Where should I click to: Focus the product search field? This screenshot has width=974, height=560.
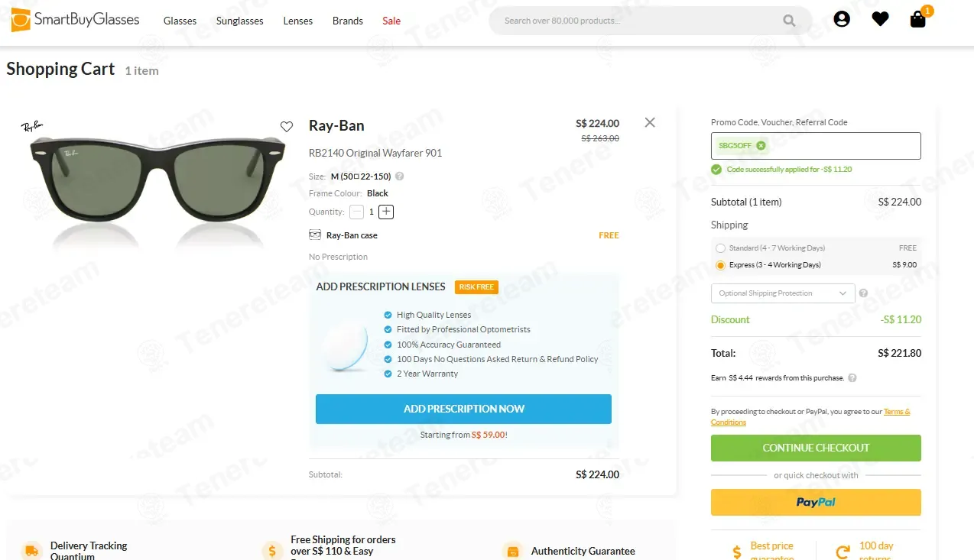(x=638, y=21)
